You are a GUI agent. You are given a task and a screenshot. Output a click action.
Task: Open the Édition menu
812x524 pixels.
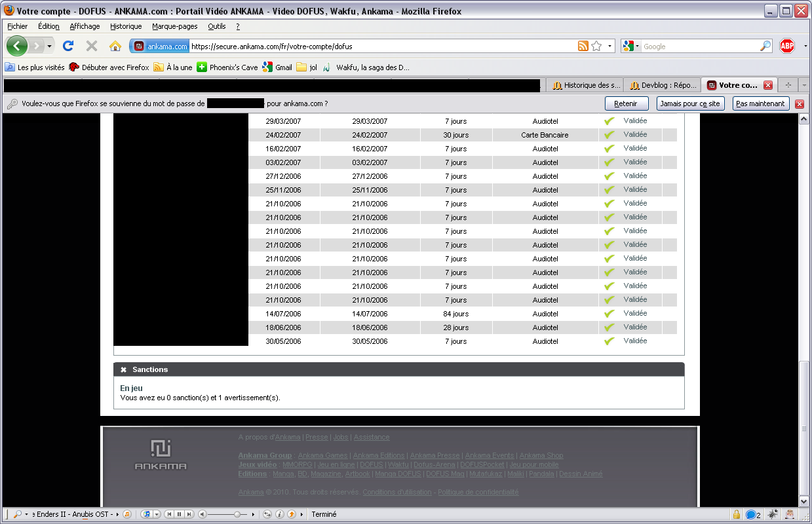48,26
